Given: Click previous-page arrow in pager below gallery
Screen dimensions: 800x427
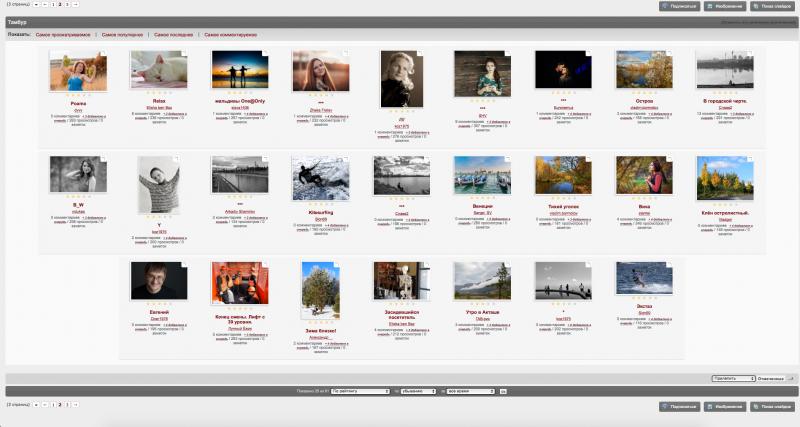Looking at the screenshot, I should click(x=45, y=405).
